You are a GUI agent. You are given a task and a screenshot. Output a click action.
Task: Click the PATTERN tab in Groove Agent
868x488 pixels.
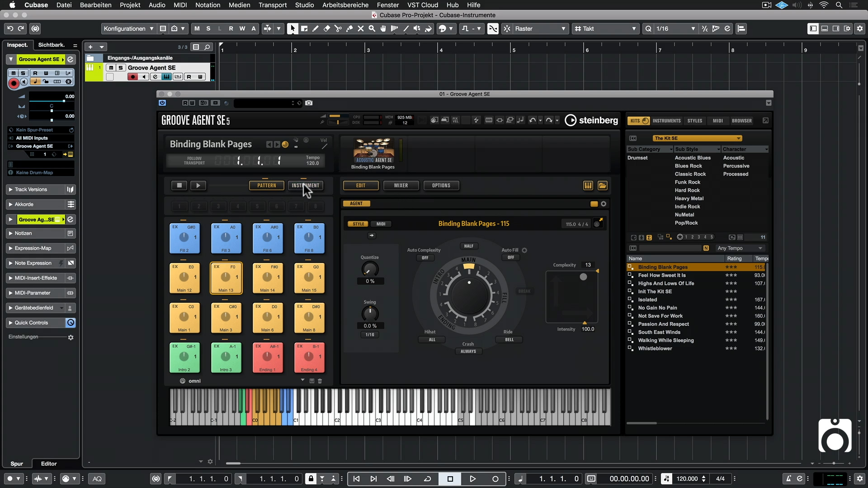tap(266, 185)
